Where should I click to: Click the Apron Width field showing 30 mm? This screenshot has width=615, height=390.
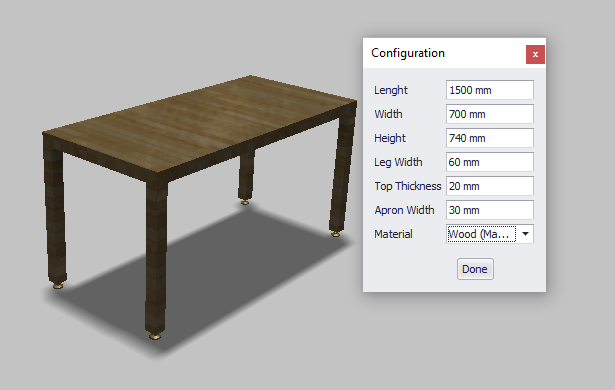489,210
